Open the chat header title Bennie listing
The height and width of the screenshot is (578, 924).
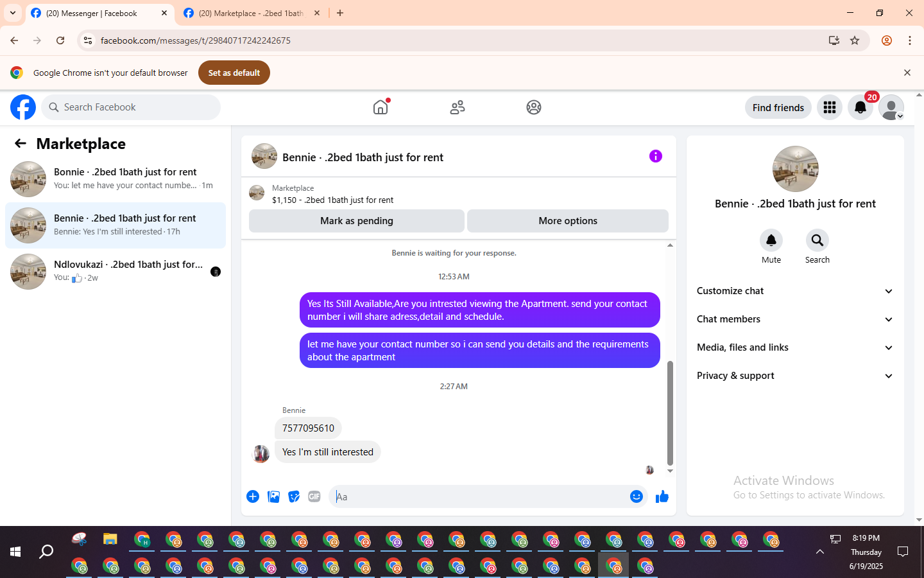[x=363, y=157]
